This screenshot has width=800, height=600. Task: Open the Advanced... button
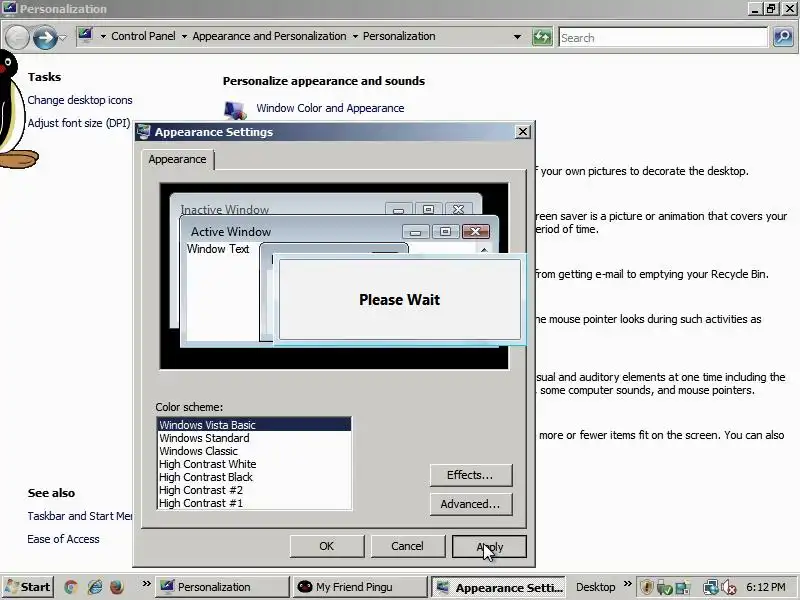click(470, 504)
